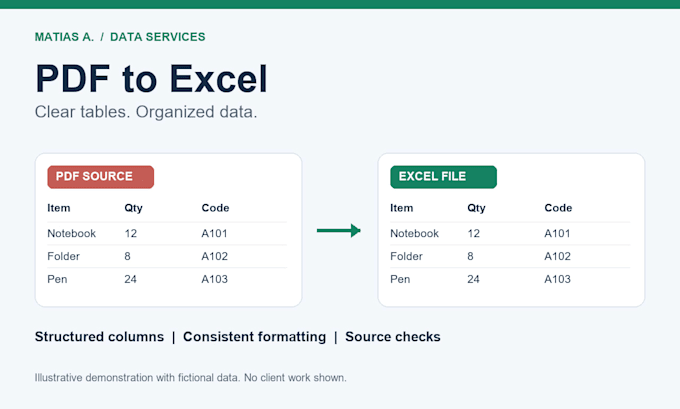Click the "Source checks" feature text
This screenshot has height=409, width=680.
point(393,337)
